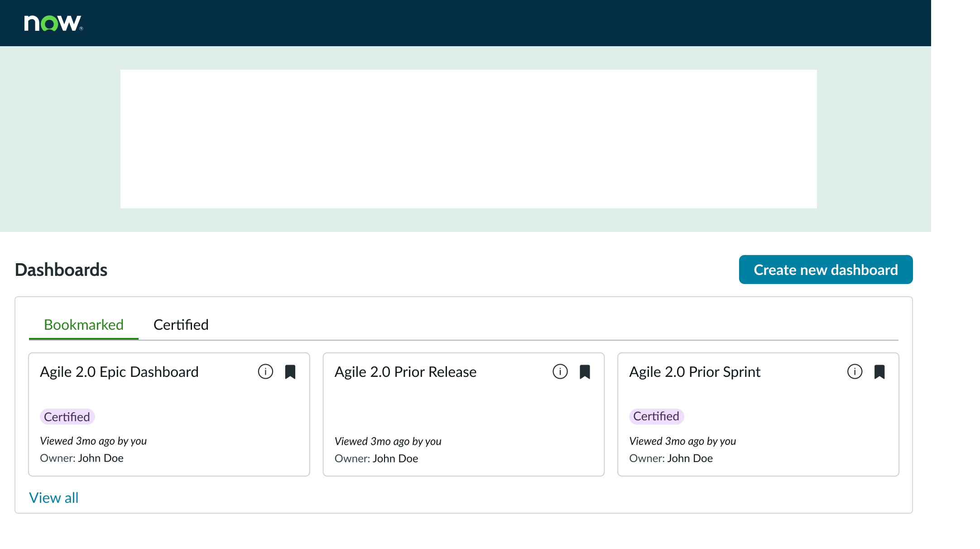Open View all dashboards

click(53, 497)
